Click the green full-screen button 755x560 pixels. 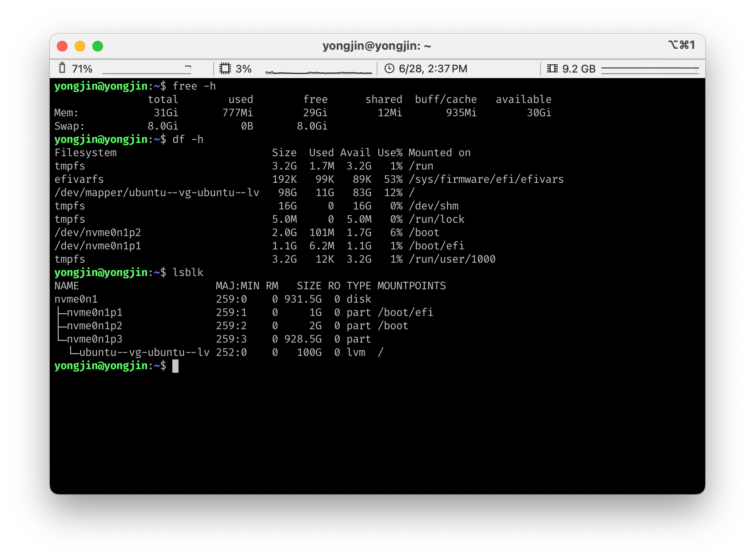click(x=98, y=46)
